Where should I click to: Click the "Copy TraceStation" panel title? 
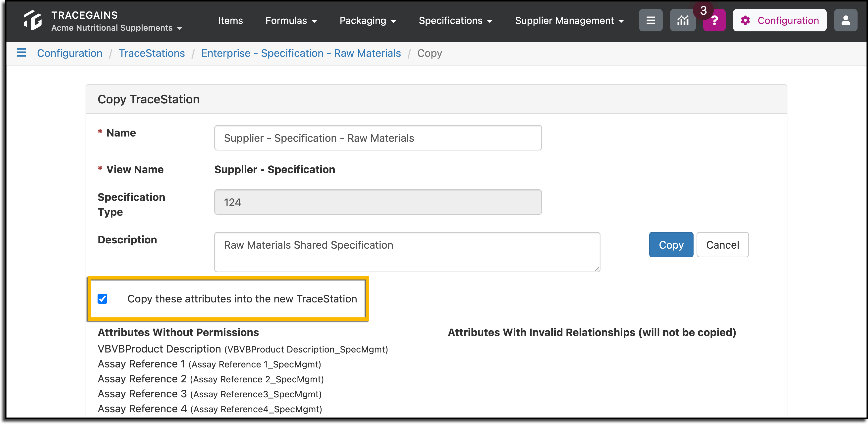click(x=149, y=99)
